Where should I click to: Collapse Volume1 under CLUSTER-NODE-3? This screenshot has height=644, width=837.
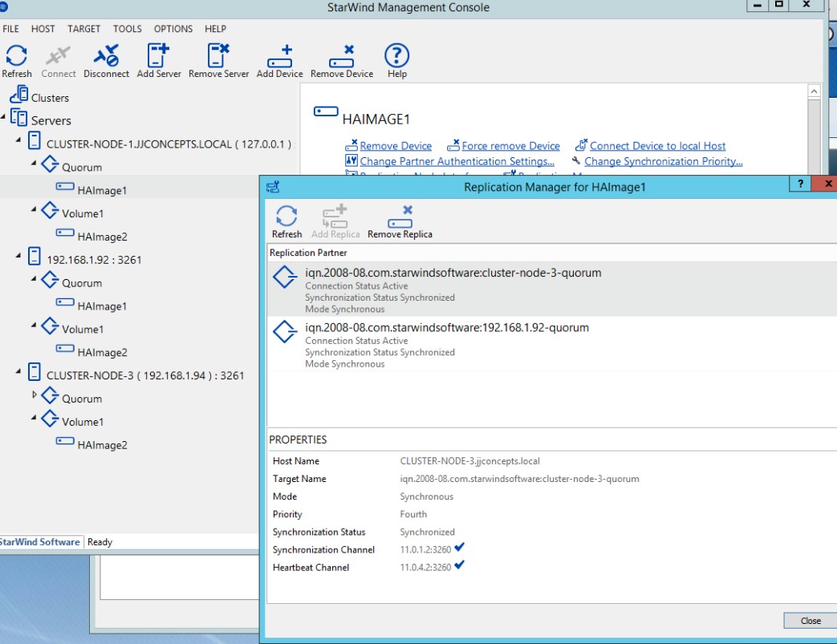pos(34,417)
